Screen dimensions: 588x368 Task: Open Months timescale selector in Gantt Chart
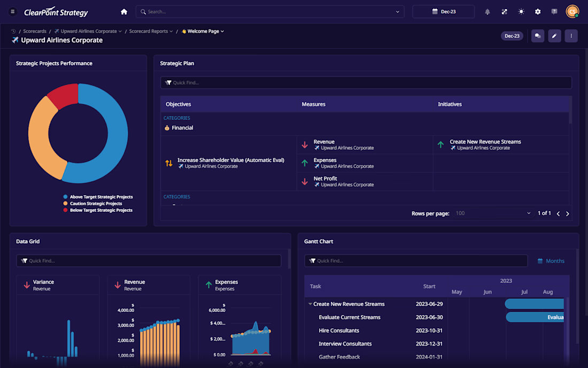click(x=551, y=261)
